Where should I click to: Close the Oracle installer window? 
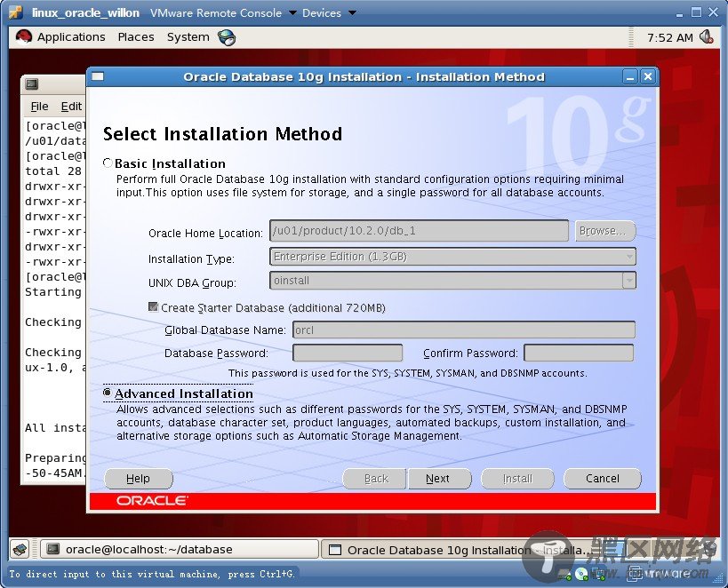(648, 76)
